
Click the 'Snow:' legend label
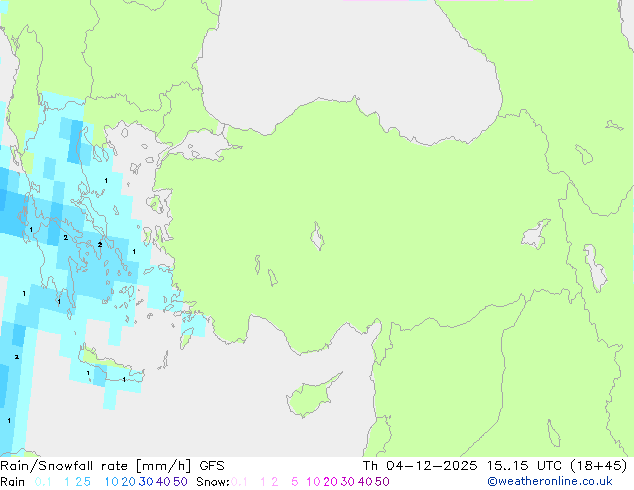pos(213,482)
